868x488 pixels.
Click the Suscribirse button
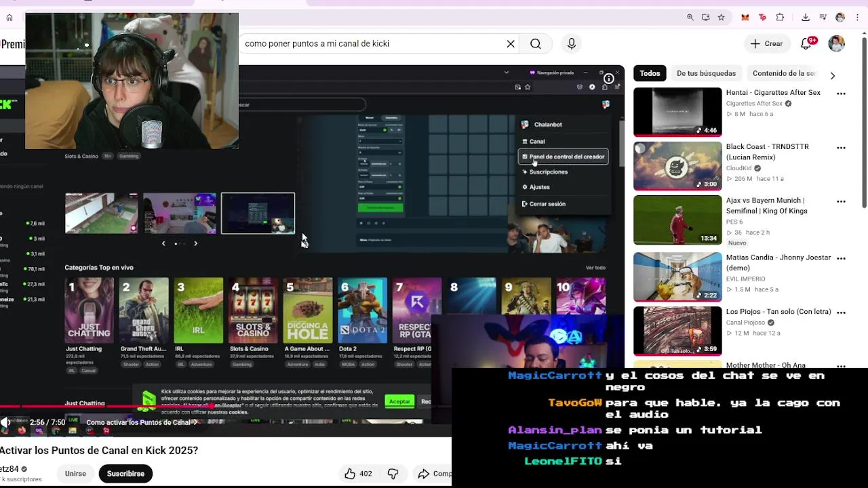125,474
